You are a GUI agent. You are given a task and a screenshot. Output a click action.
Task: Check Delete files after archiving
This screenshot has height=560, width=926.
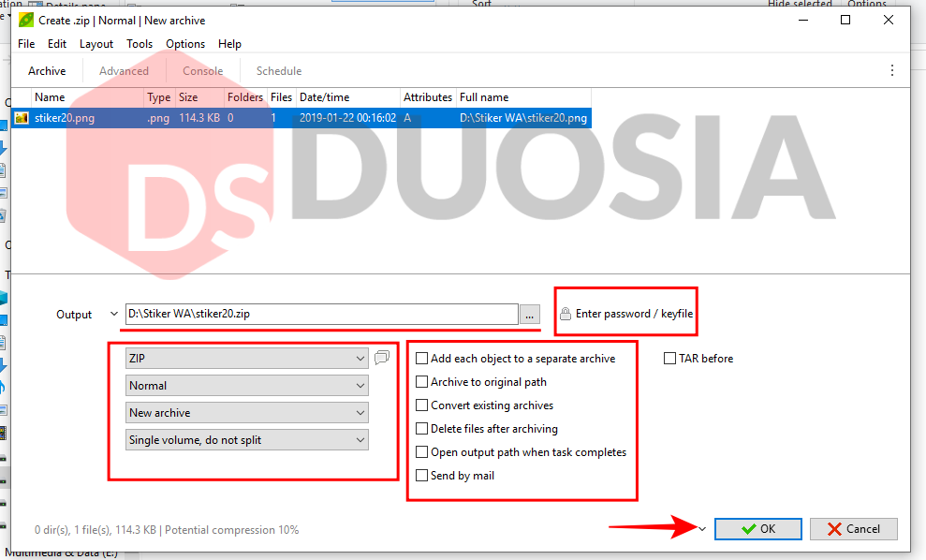pos(421,428)
